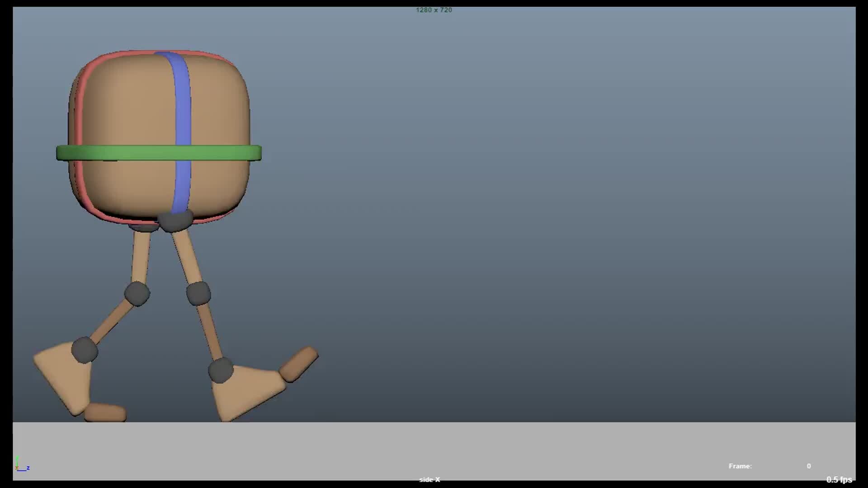Click the 0.5 fps frame rate display
Image resolution: width=868 pixels, height=488 pixels.
tap(839, 479)
